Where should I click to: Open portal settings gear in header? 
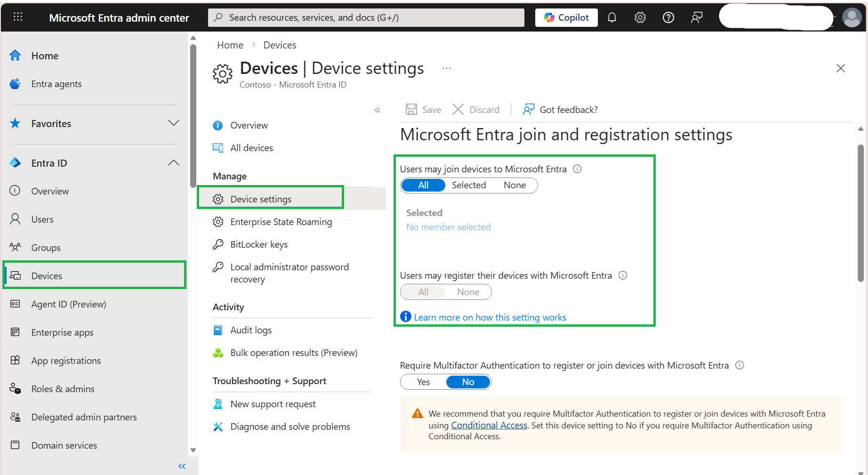[640, 17]
